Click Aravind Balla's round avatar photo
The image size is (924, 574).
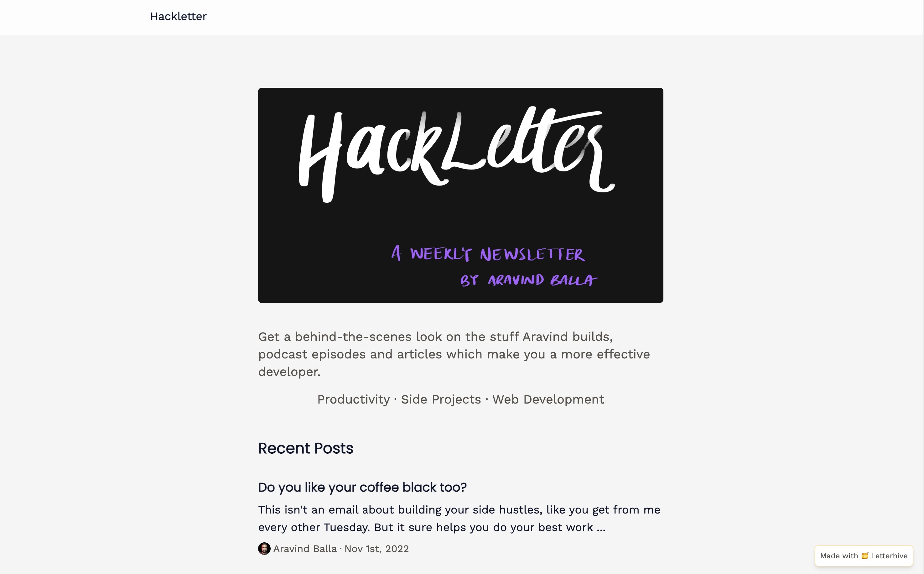tap(264, 549)
